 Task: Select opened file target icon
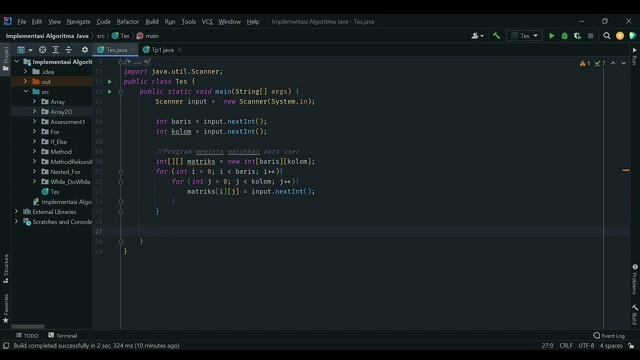(42, 50)
